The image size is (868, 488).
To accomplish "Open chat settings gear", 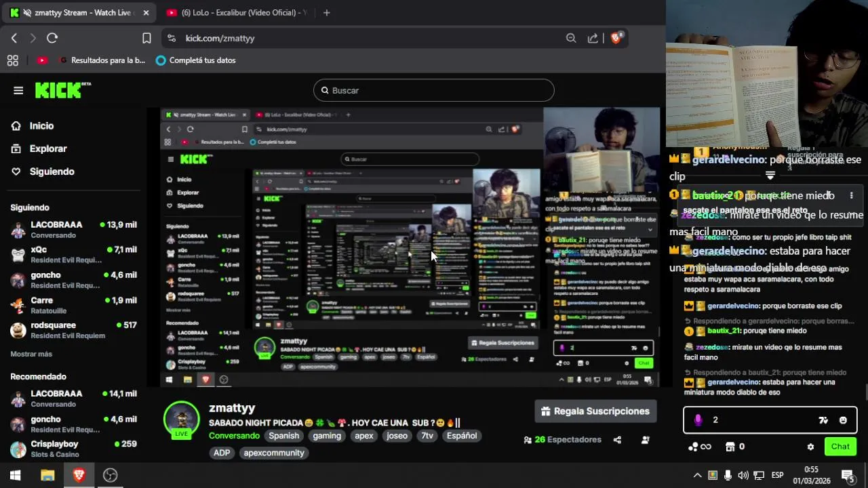I will tap(810, 447).
